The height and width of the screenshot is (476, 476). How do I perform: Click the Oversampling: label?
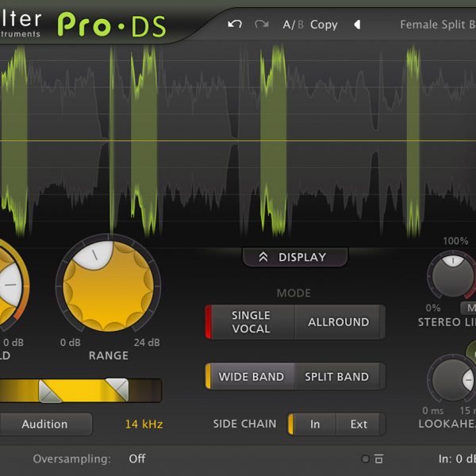pos(72,459)
